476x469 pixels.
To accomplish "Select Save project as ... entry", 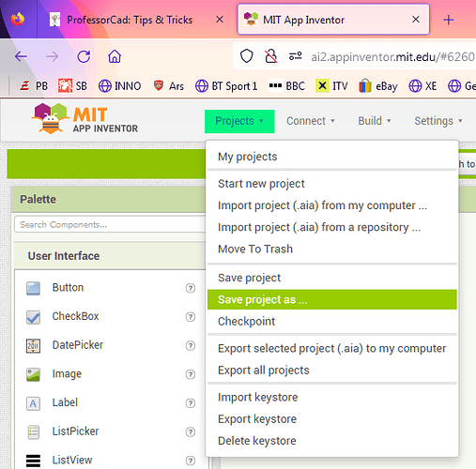I will coord(332,299).
